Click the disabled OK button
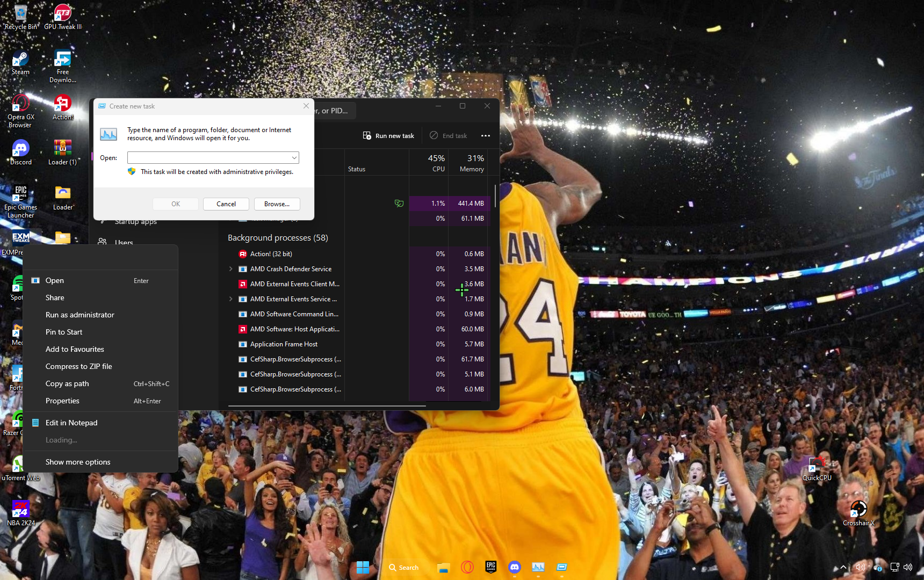Screen dimensions: 924x580 pyautogui.click(x=176, y=204)
